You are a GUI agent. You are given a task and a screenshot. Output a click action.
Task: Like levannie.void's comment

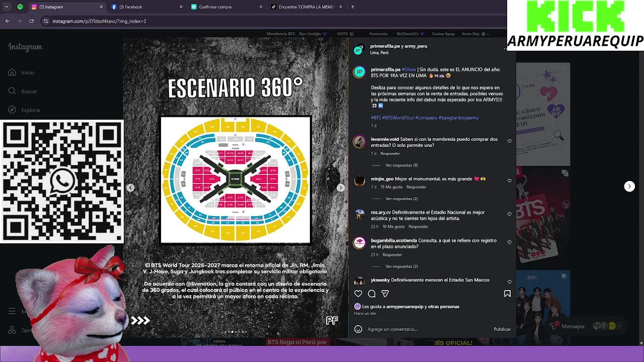click(x=509, y=141)
